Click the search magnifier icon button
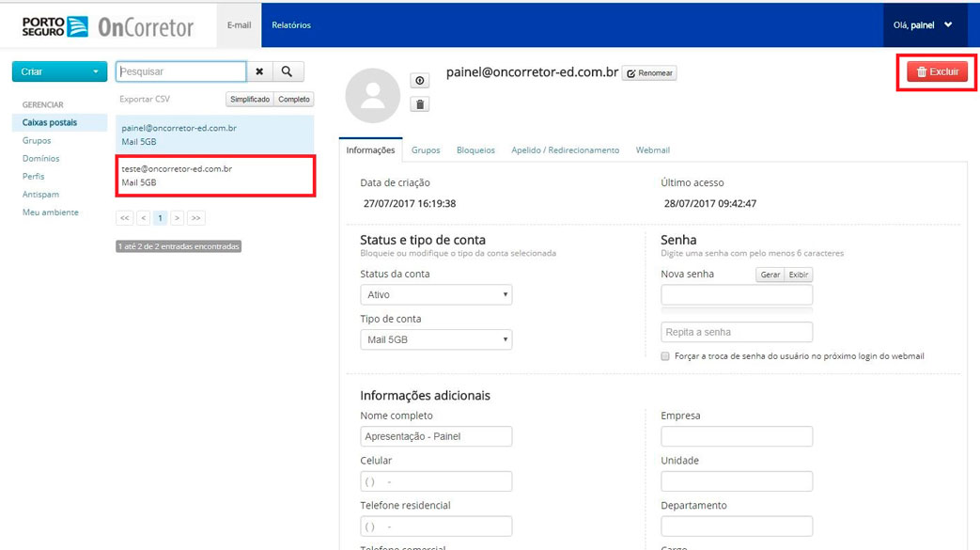Image resolution: width=980 pixels, height=550 pixels. click(288, 72)
